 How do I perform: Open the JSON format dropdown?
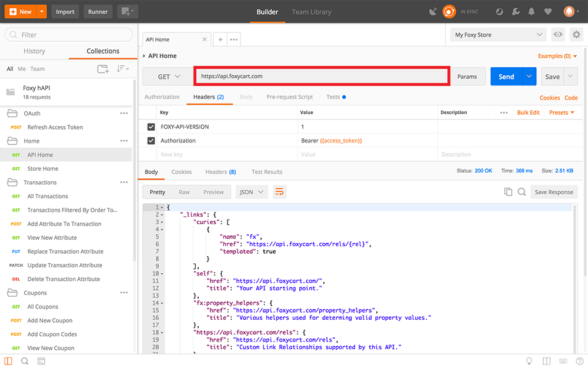point(252,192)
